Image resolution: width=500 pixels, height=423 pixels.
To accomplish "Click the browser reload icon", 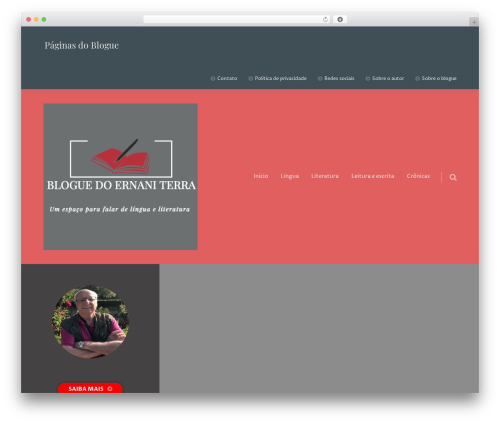I will pos(325,20).
